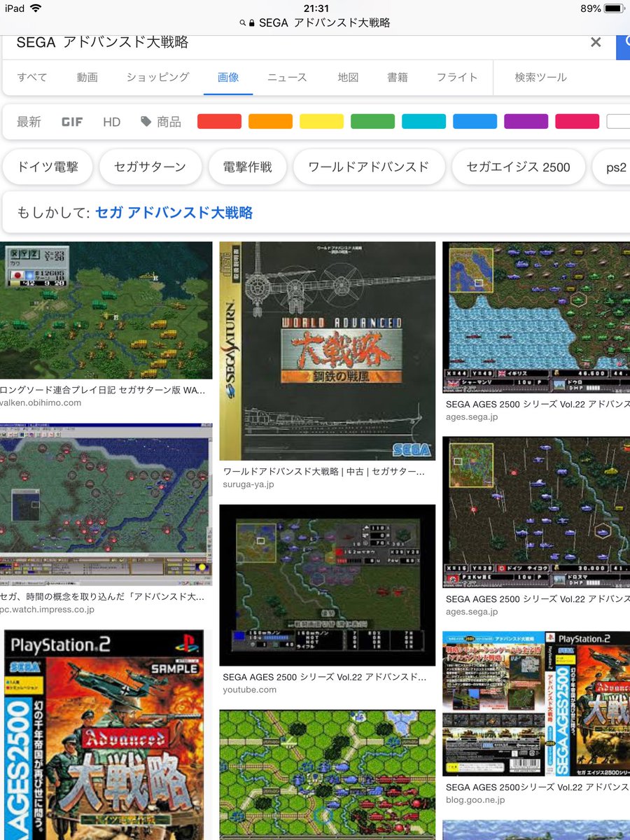Viewport: 630px width, 840px height.
Task: Open the blog.goo.ne.jp package scan thumbnail
Action: [x=536, y=703]
